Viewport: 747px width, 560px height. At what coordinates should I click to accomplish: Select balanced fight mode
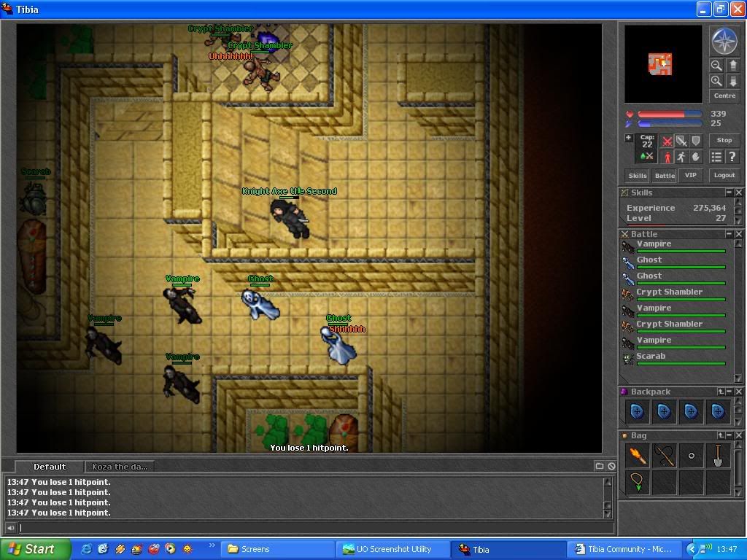point(681,141)
